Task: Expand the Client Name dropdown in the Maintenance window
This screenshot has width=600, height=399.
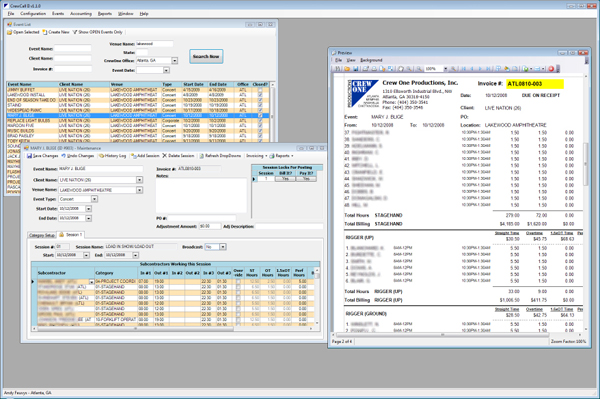Action: coord(139,180)
